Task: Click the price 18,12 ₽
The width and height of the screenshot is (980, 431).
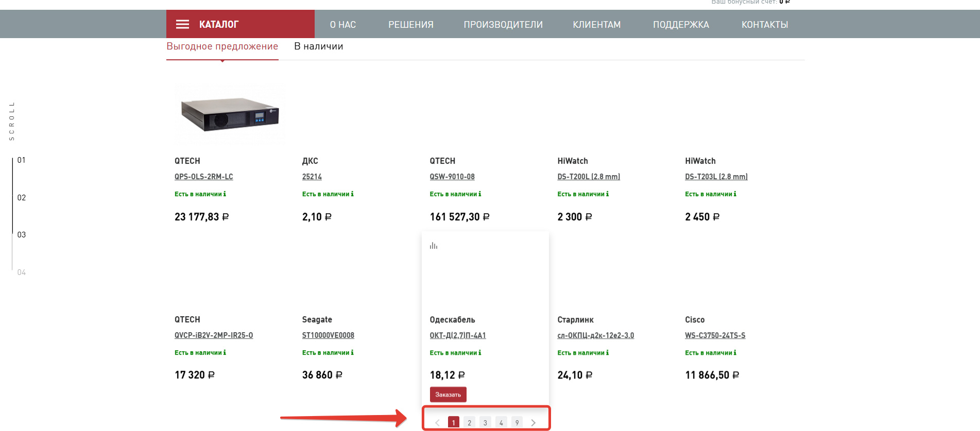Action: pos(448,375)
